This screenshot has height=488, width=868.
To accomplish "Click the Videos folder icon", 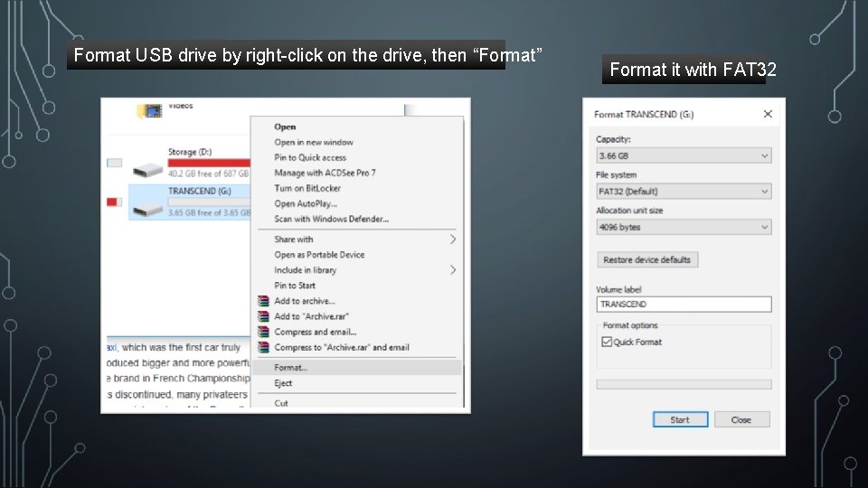I will 149,110.
